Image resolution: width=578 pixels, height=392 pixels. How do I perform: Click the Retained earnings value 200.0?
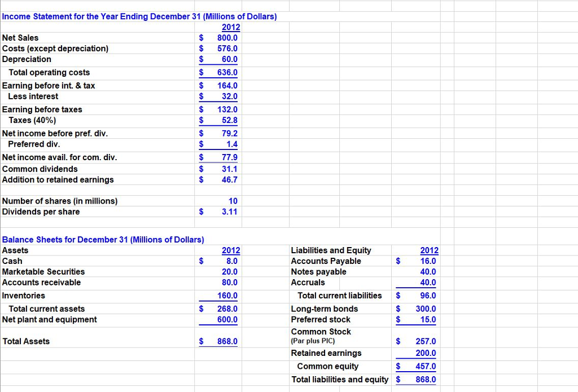click(x=426, y=353)
